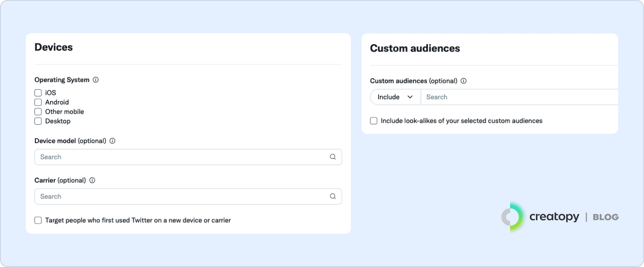The width and height of the screenshot is (644, 267).
Task: Open the Include dropdown
Action: click(x=395, y=97)
